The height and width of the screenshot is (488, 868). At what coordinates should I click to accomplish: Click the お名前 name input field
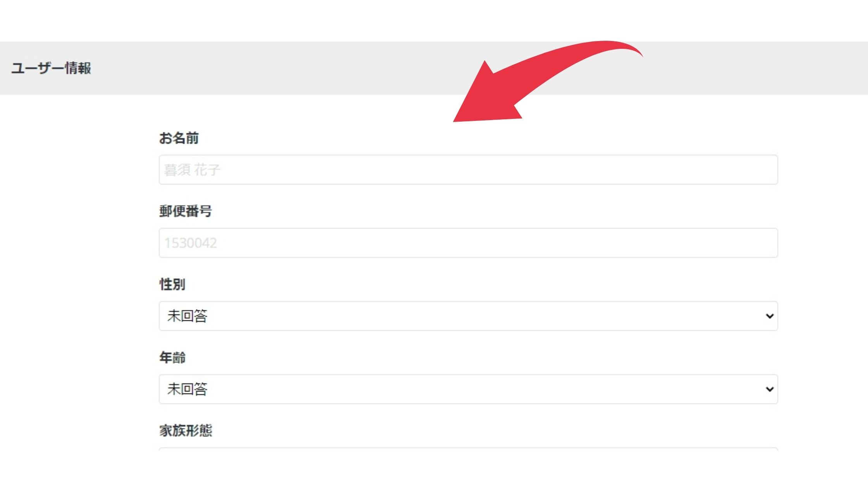(468, 170)
